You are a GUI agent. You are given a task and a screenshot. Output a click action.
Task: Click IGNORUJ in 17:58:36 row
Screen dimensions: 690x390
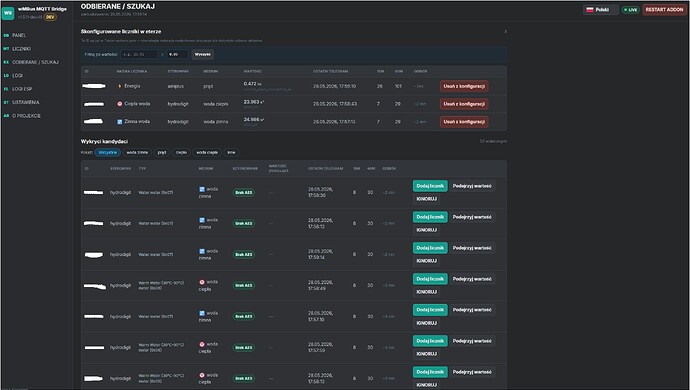pyautogui.click(x=426, y=199)
